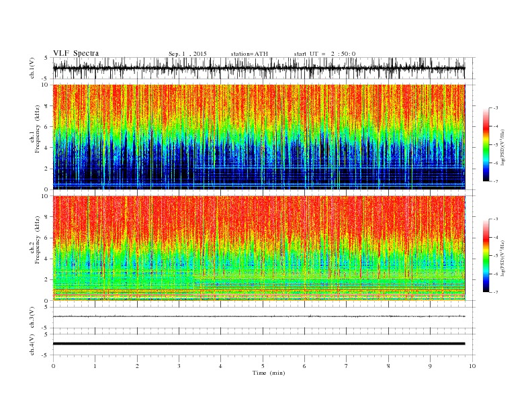This screenshot has height=411, width=532.
Task: Select the ch.2 "Frequency (kHz)" axis label
Action: click(x=38, y=240)
